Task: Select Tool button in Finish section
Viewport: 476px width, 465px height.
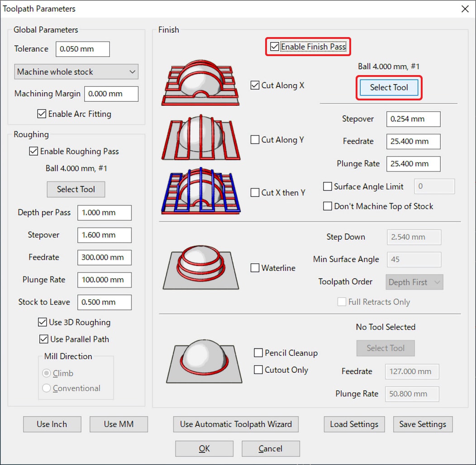Action: pyautogui.click(x=389, y=88)
